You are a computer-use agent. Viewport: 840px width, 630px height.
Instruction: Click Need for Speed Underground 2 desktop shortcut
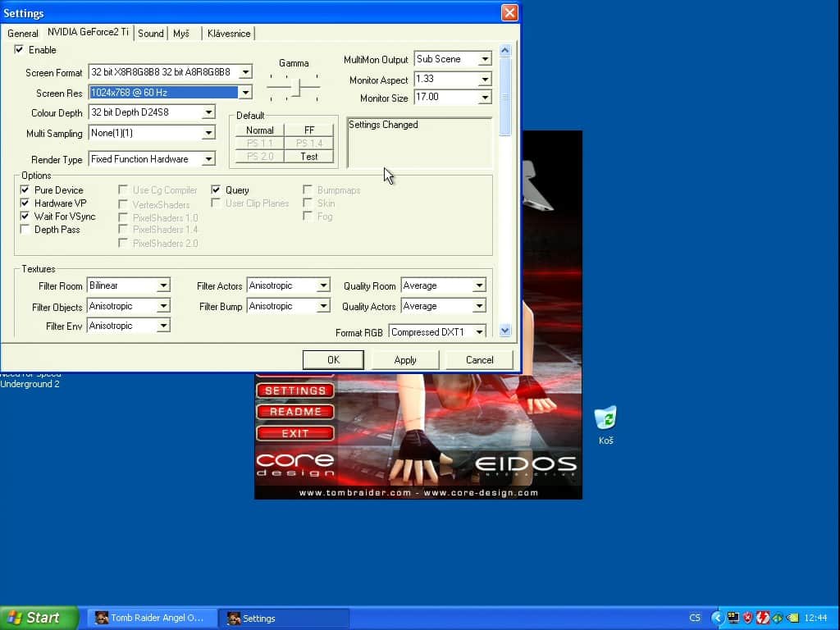point(30,379)
